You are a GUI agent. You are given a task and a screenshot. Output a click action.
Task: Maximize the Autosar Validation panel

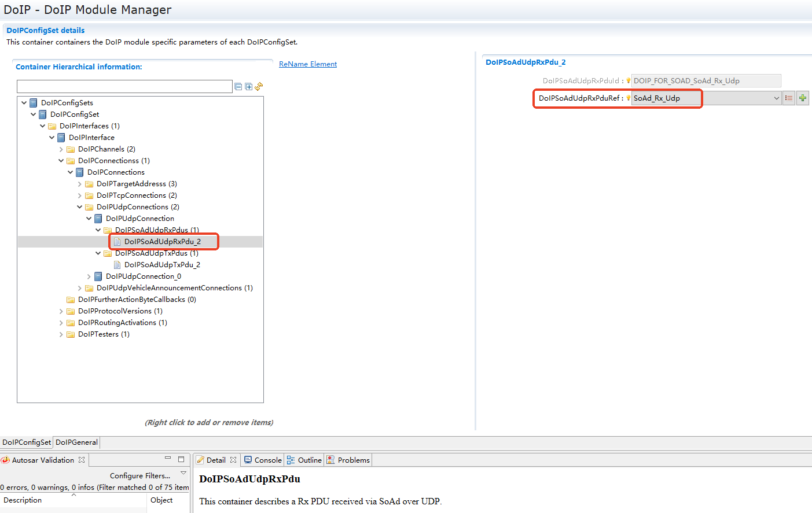coord(181,459)
